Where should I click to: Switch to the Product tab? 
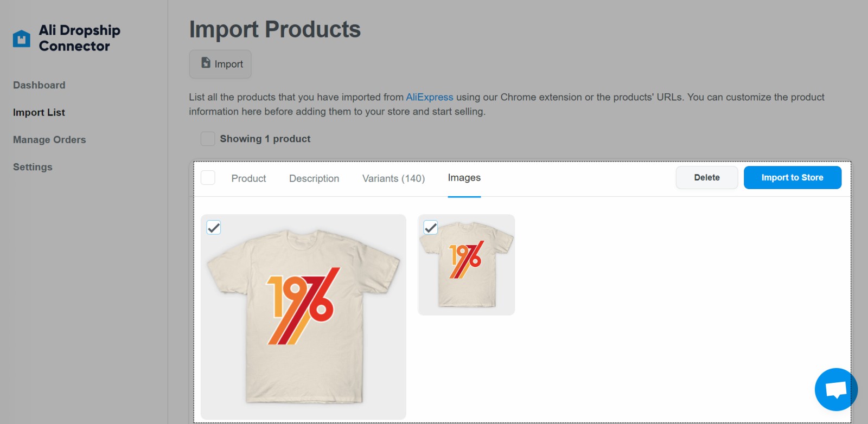tap(248, 178)
